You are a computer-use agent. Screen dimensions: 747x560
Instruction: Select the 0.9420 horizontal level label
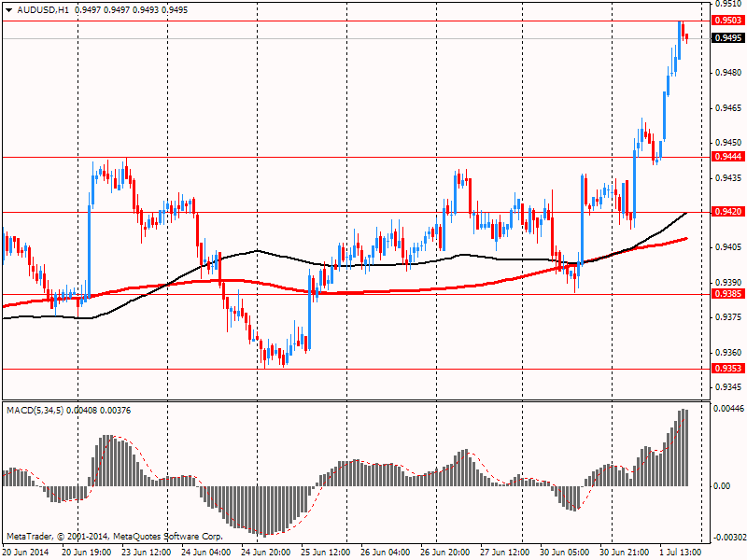click(728, 212)
